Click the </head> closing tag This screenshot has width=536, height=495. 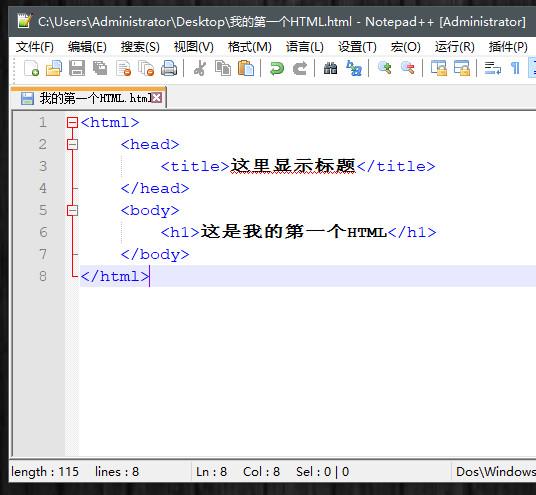155,188
